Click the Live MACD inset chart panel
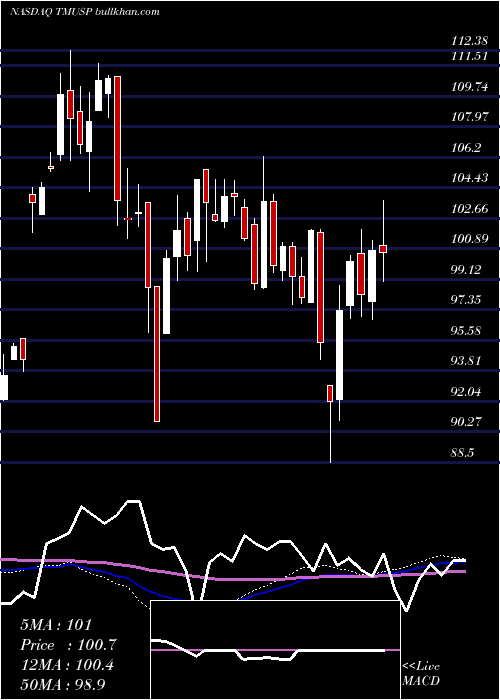 tap(275, 650)
